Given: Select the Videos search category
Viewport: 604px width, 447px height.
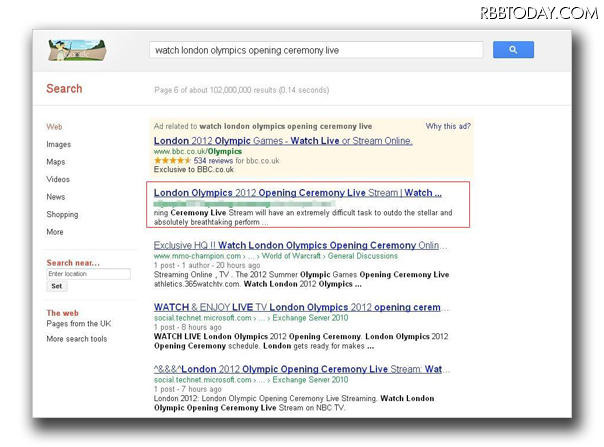Looking at the screenshot, I should coord(58,179).
